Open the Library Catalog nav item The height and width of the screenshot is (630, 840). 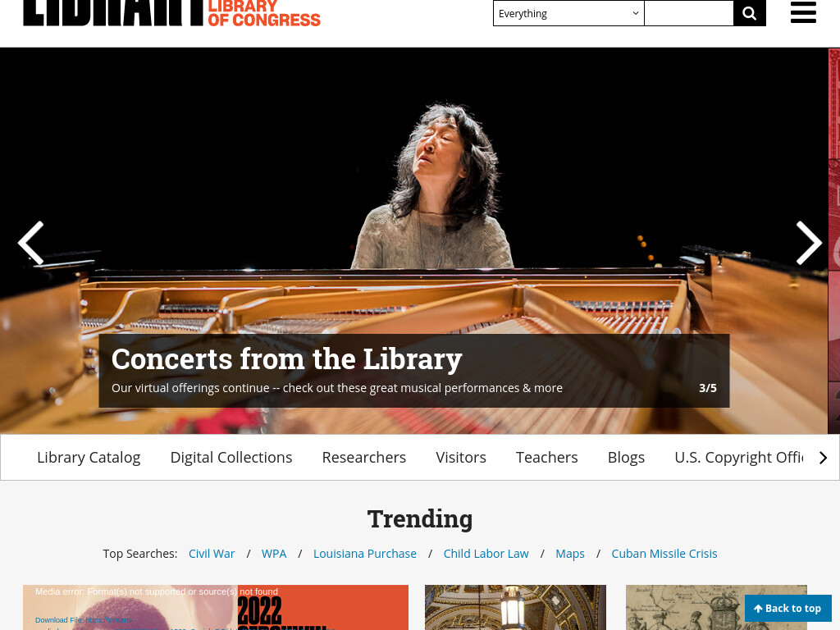pos(89,457)
